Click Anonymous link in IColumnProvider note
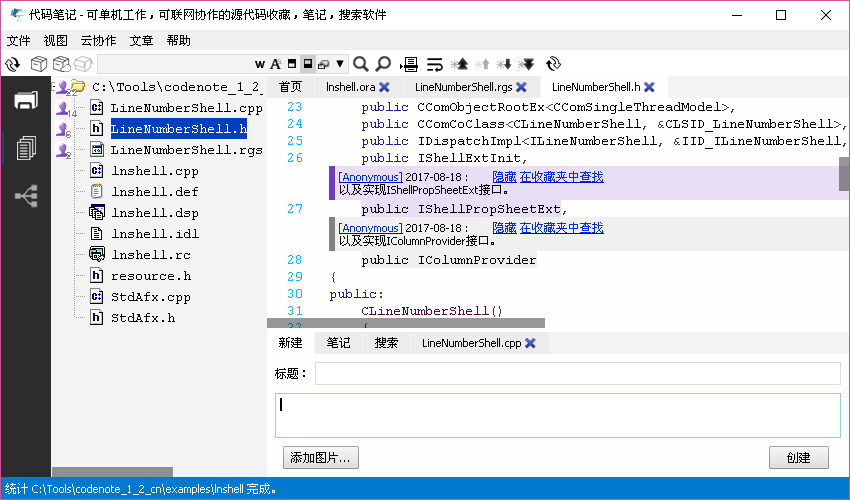 tap(370, 228)
